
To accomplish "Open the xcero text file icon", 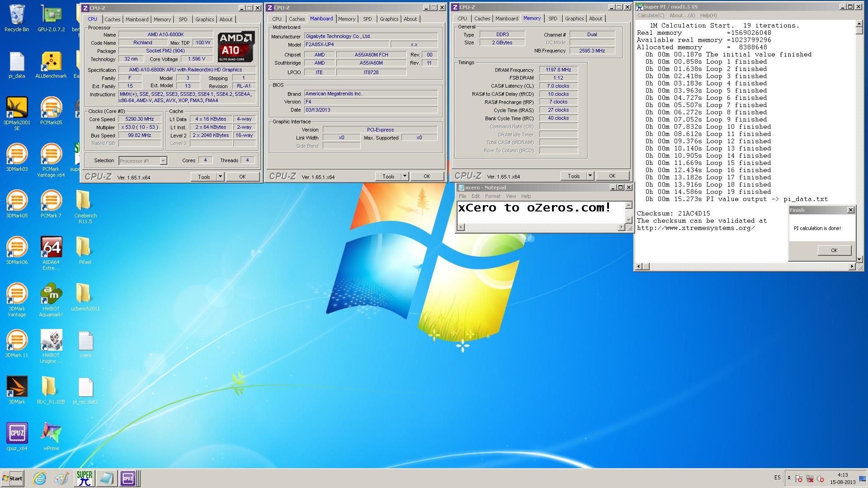I will click(85, 343).
